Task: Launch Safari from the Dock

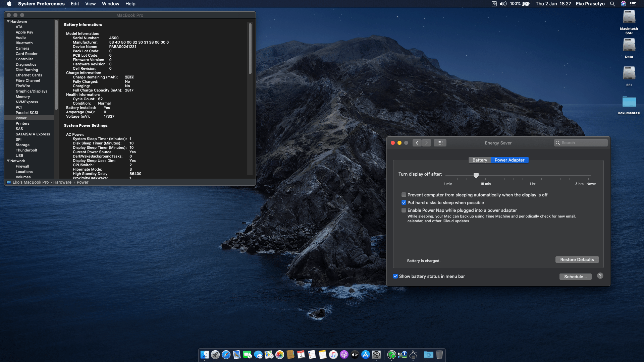Action: coord(226,355)
